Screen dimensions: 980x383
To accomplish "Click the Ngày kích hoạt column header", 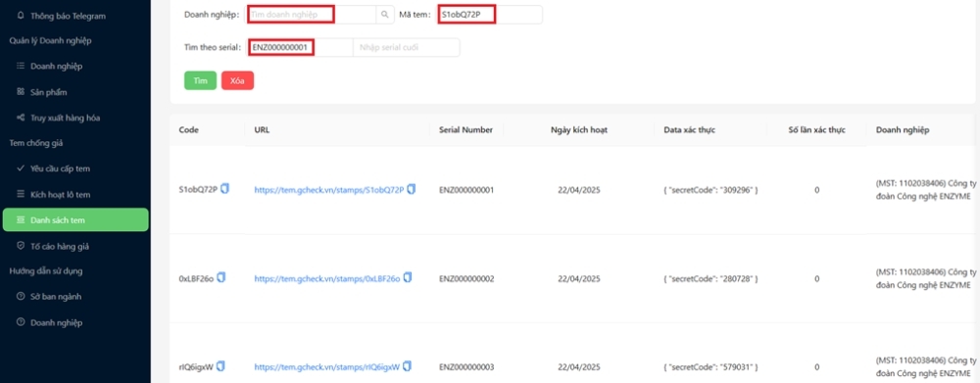I will (579, 130).
